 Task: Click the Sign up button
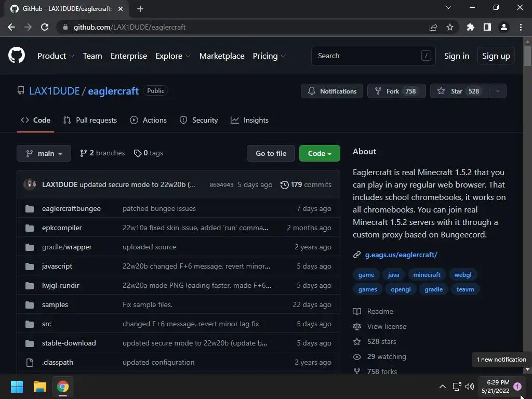[x=496, y=56]
